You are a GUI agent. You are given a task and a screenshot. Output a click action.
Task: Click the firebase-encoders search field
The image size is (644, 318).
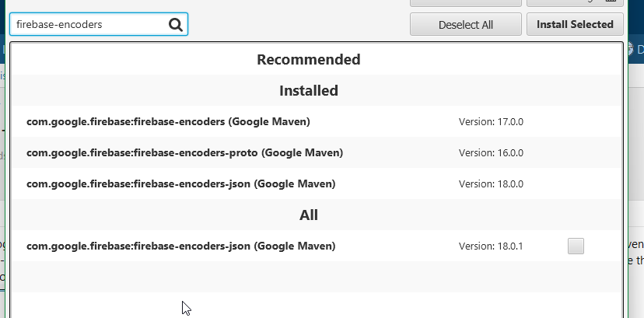point(89,25)
